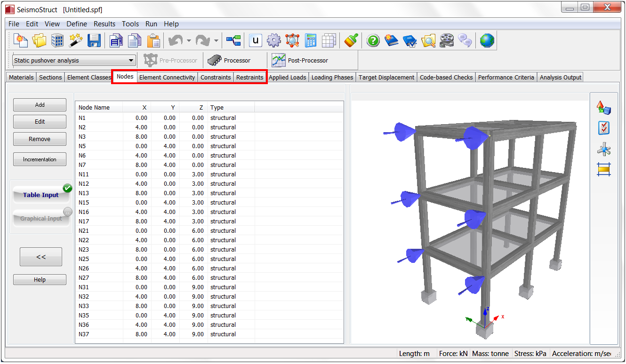Click the Incrementation button
Image resolution: width=626 pixels, height=364 pixels.
pyautogui.click(x=40, y=159)
